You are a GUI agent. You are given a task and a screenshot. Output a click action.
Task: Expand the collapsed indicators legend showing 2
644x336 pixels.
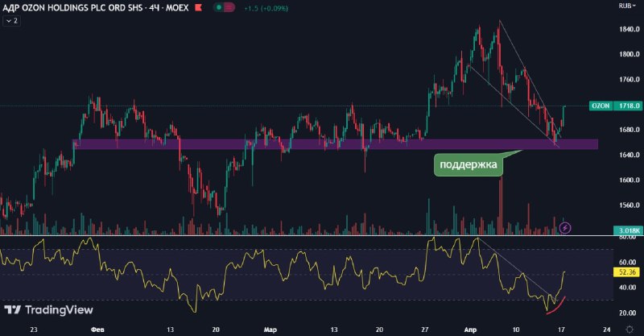tap(12, 21)
